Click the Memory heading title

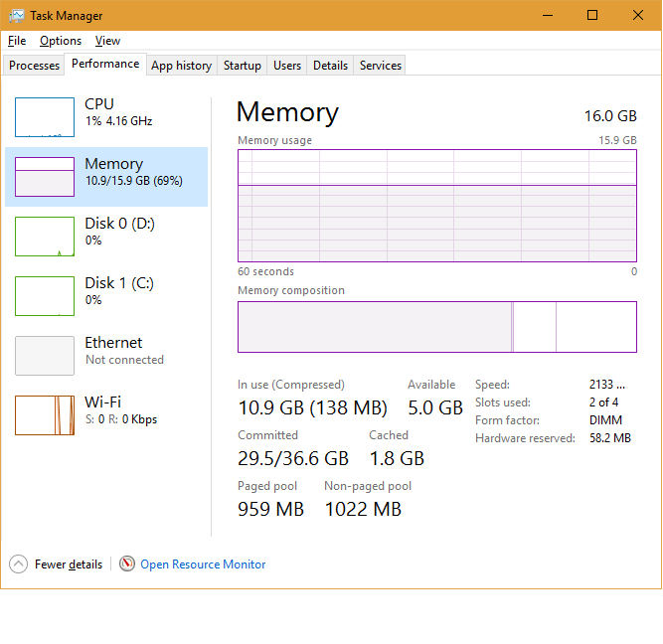[287, 112]
